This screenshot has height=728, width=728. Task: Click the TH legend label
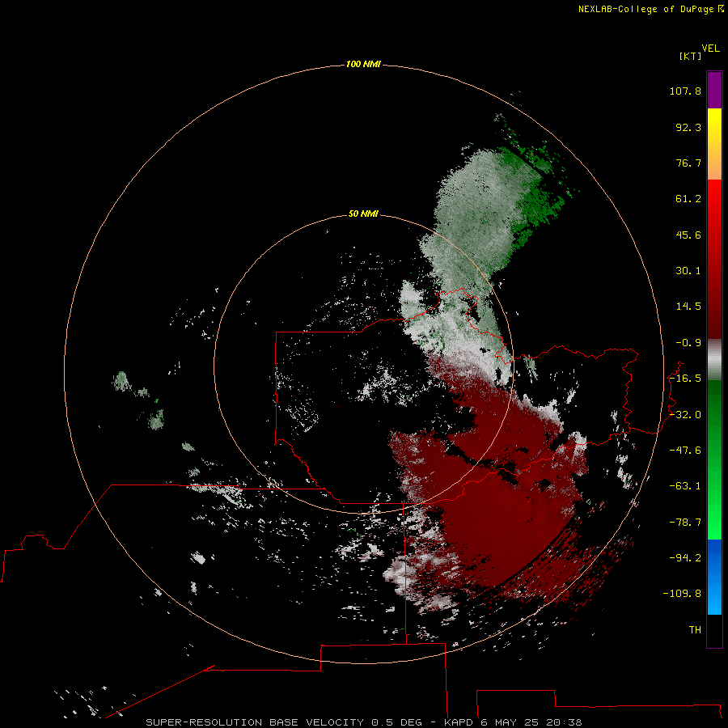tap(695, 629)
